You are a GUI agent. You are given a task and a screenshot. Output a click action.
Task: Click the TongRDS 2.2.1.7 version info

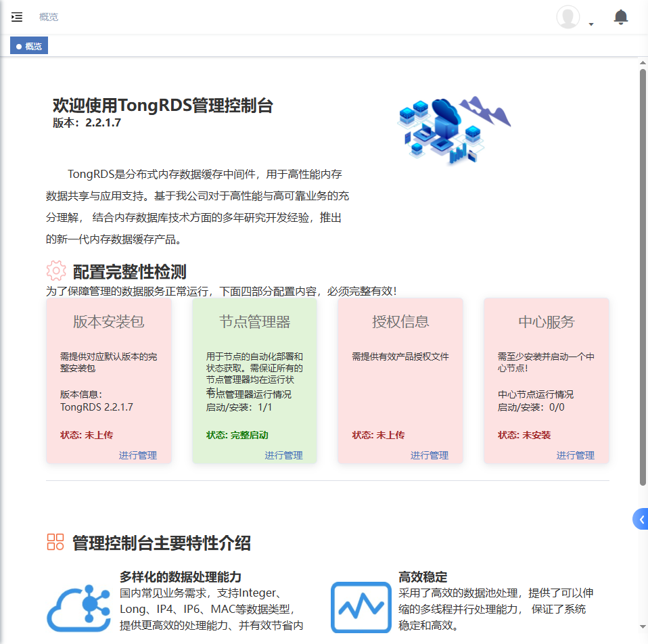97,407
